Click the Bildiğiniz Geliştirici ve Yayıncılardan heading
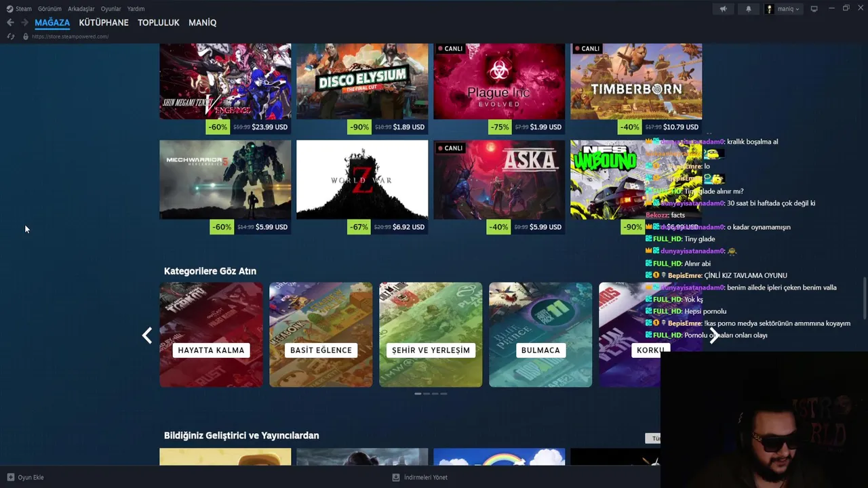The image size is (868, 488). coord(241,435)
